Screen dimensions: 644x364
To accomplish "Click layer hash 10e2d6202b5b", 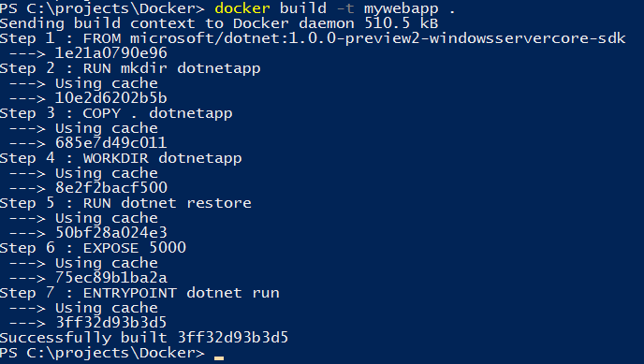I will (x=110, y=98).
